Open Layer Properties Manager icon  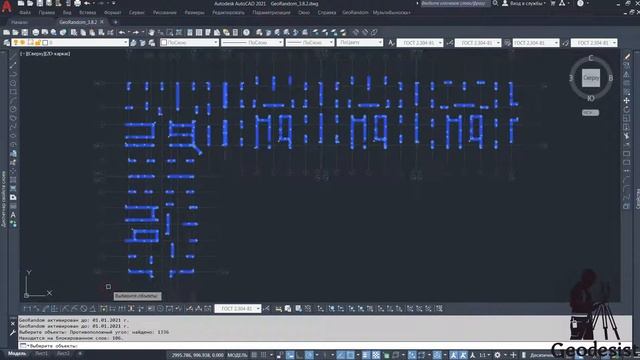pos(7,42)
